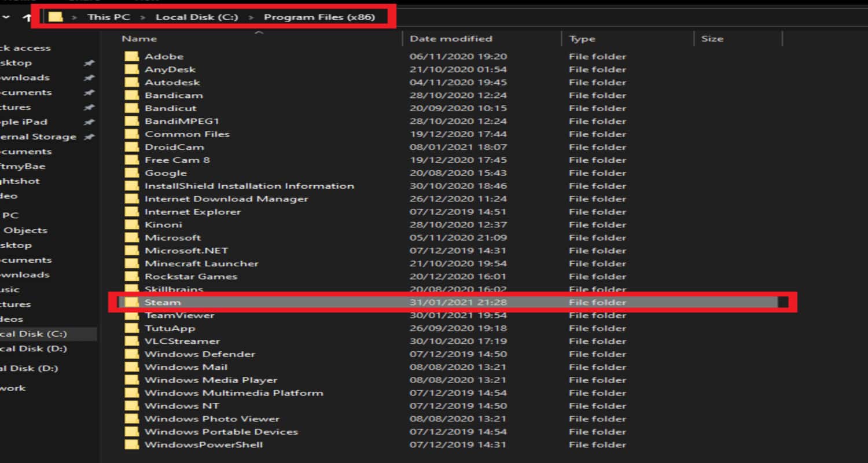Expand chevron after This PC breadcrumb
868x463 pixels.
tap(142, 17)
